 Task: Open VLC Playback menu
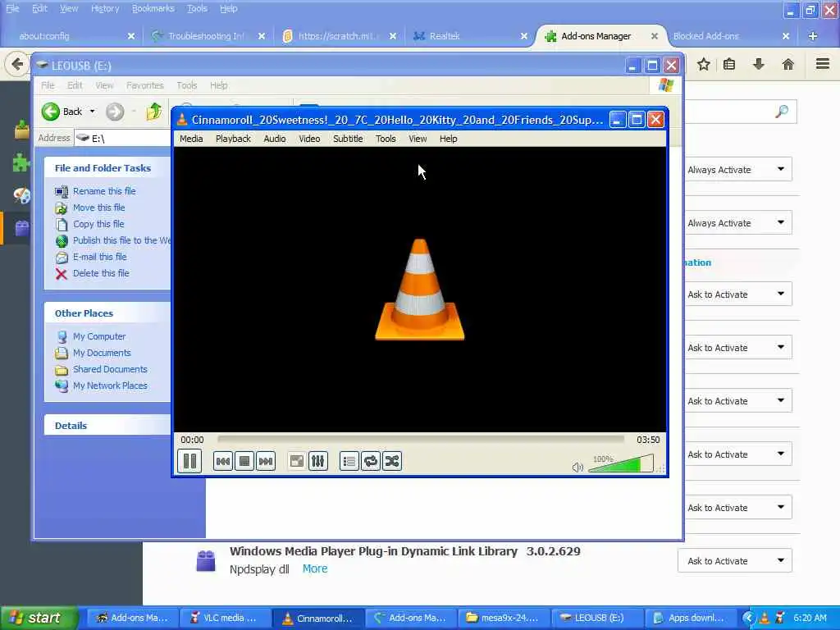tap(233, 139)
